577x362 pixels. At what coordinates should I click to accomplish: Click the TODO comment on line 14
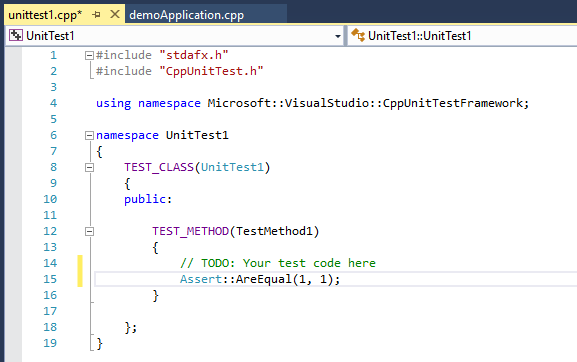pyautogui.click(x=278, y=263)
